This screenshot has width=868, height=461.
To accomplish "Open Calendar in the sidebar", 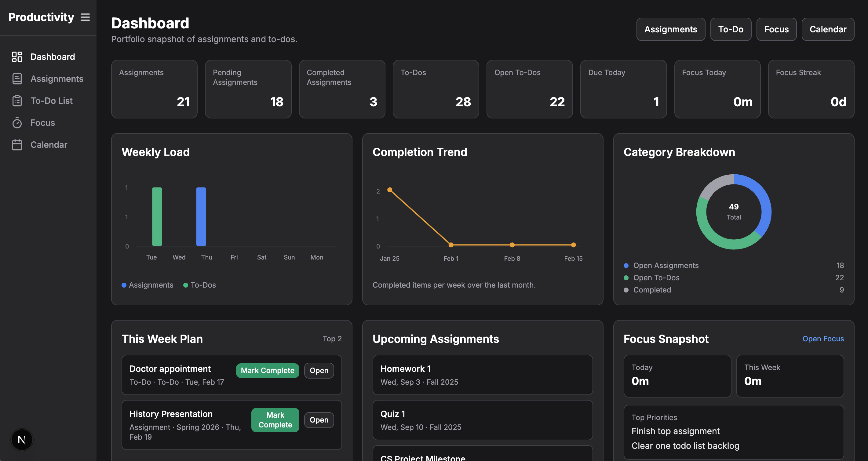I will [x=48, y=144].
